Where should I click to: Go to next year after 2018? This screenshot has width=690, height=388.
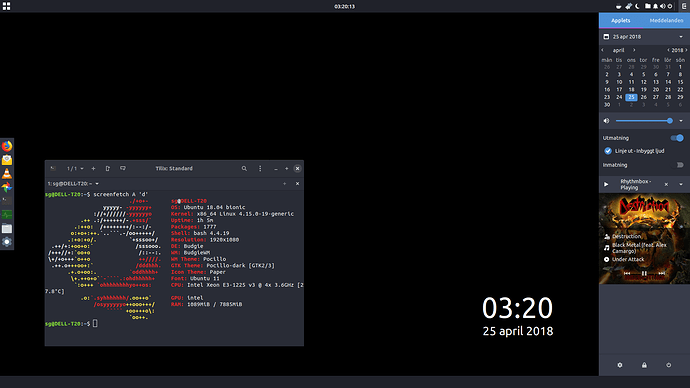[x=686, y=50]
